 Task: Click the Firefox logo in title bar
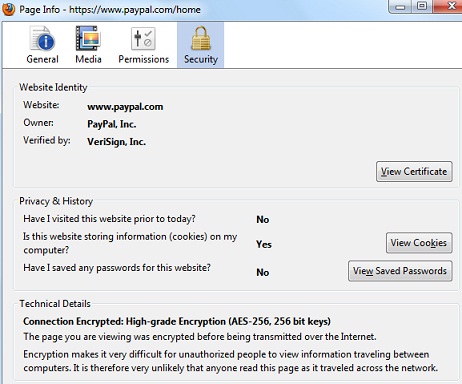(x=8, y=9)
